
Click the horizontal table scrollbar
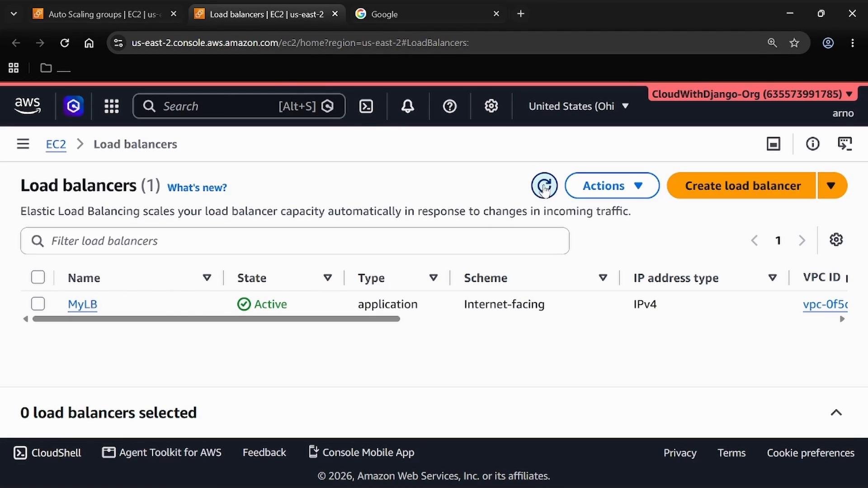216,319
